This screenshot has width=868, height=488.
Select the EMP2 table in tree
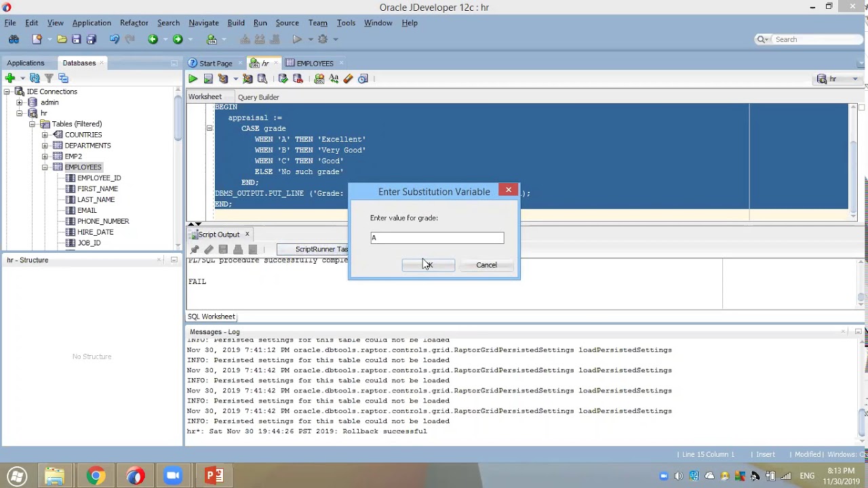[73, 157]
